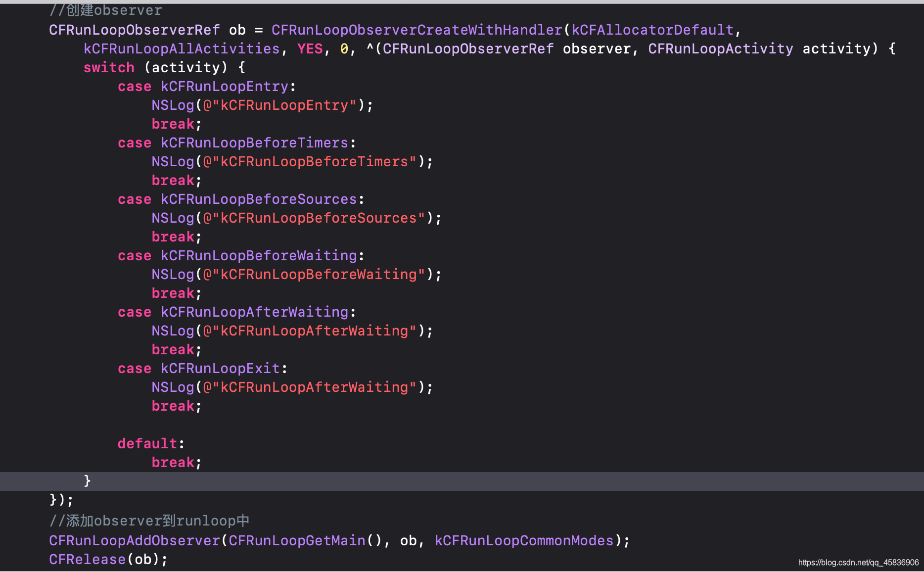Click case kCFRunLoopExit label
The width and height of the screenshot is (924, 572).
tap(202, 369)
